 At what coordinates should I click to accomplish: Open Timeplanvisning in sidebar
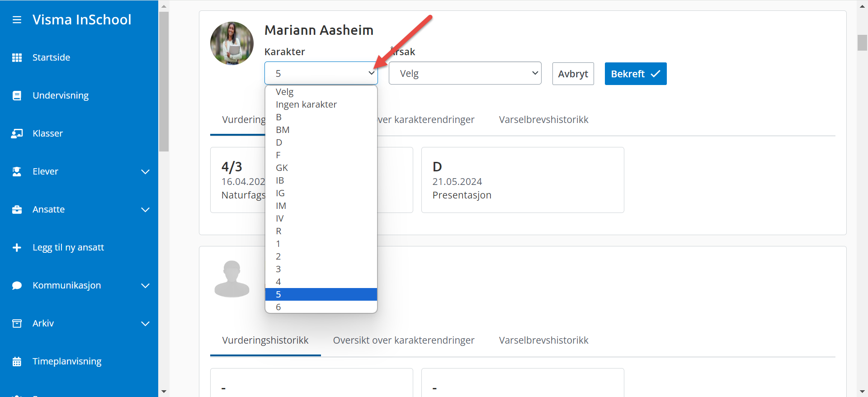click(67, 361)
